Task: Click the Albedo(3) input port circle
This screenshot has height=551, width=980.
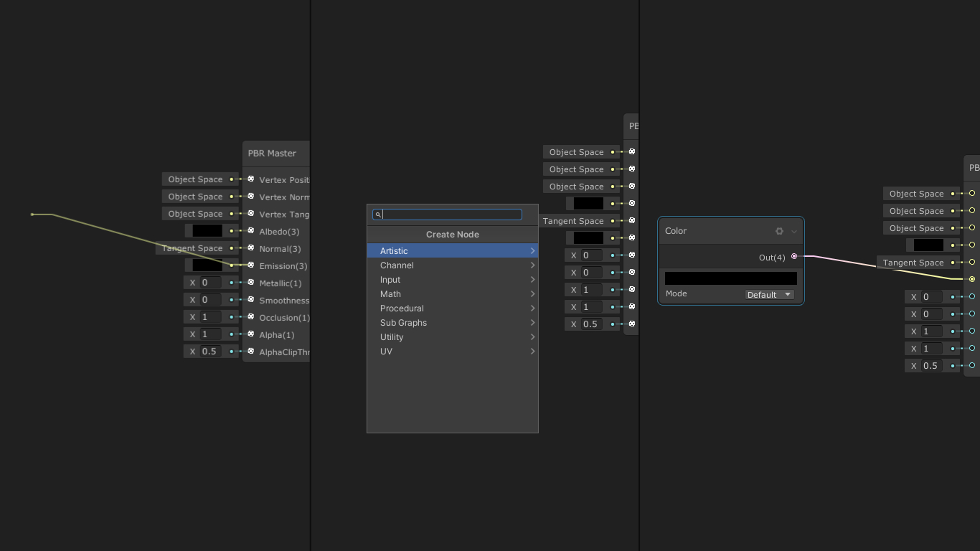Action: click(250, 231)
